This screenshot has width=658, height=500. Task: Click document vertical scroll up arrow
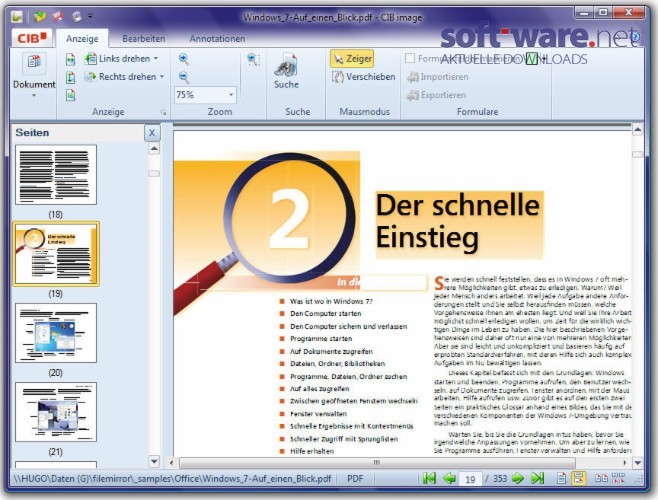point(637,129)
